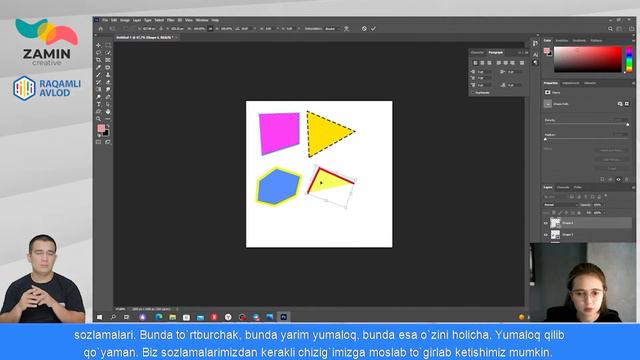Click the Home icon in options bar
Image resolution: width=640 pixels, height=360 pixels.
pyautogui.click(x=100, y=29)
